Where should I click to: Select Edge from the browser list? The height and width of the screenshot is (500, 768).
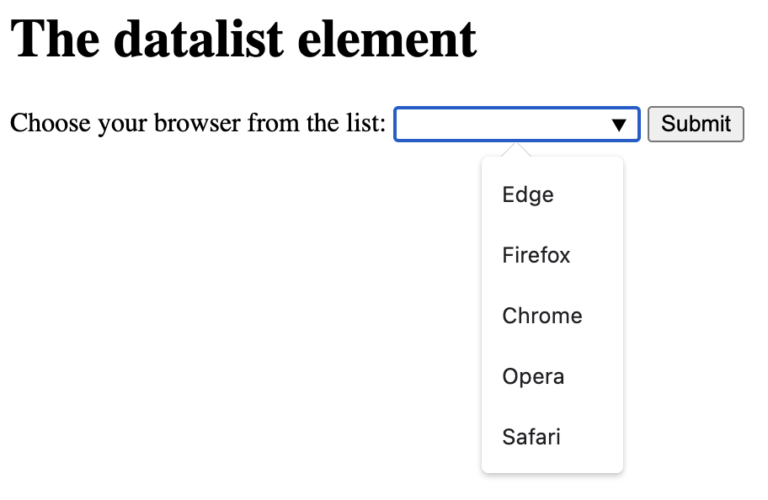click(528, 195)
